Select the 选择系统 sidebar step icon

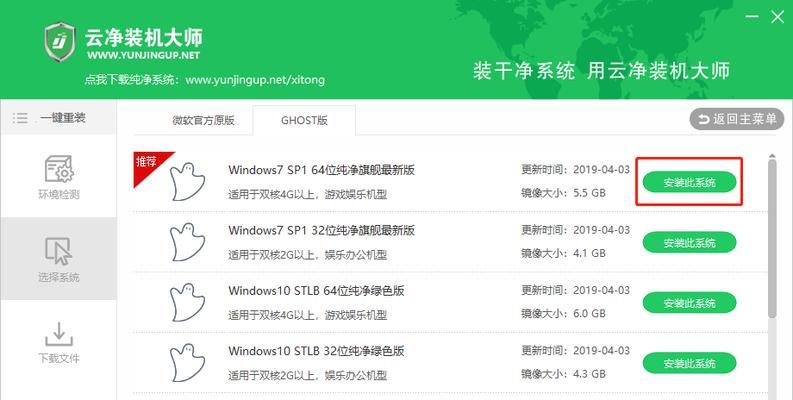coord(59,251)
